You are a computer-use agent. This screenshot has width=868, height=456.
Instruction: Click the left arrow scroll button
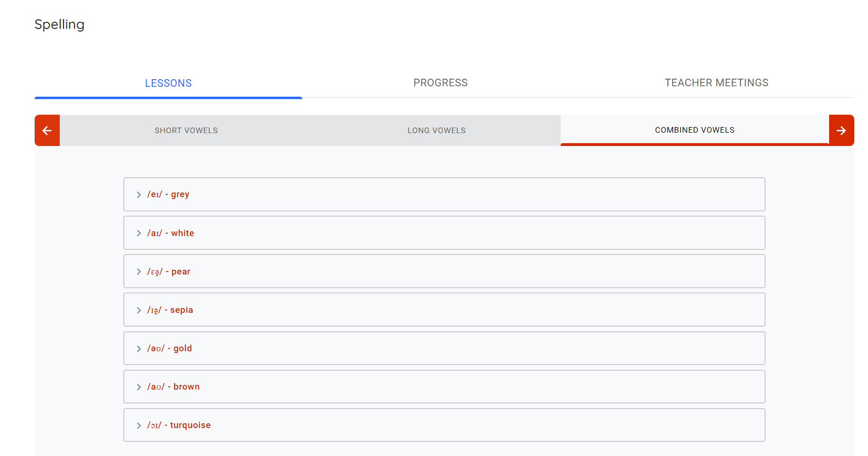tap(47, 130)
